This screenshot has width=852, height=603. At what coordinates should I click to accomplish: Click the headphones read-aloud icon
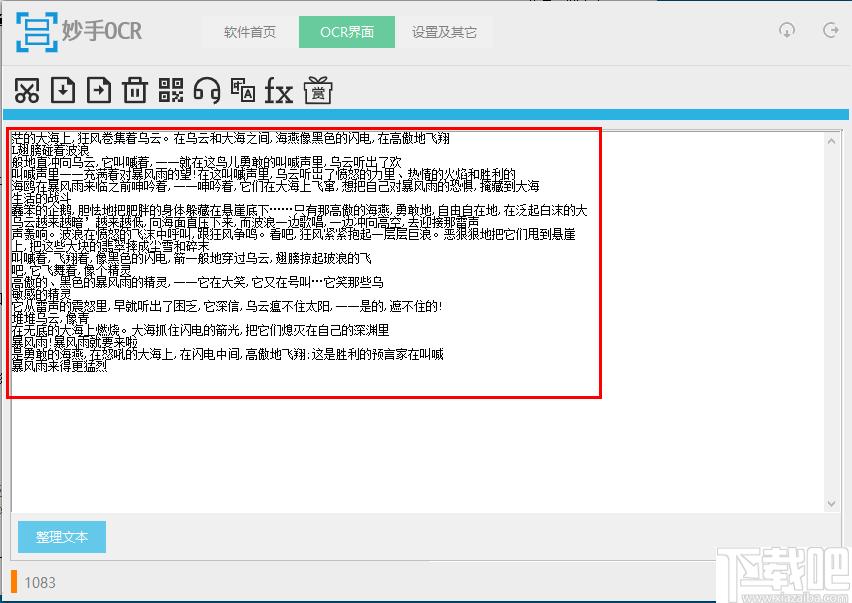(207, 90)
